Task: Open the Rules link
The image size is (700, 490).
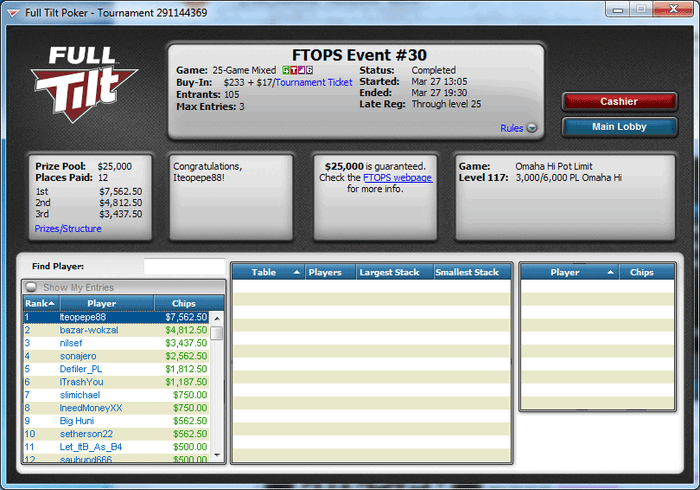Action: click(x=512, y=128)
